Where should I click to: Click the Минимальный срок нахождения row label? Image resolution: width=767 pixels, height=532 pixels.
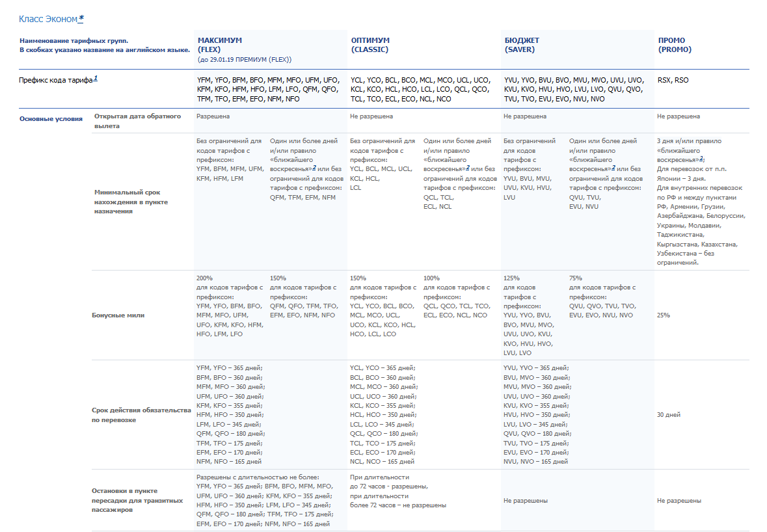[131, 202]
